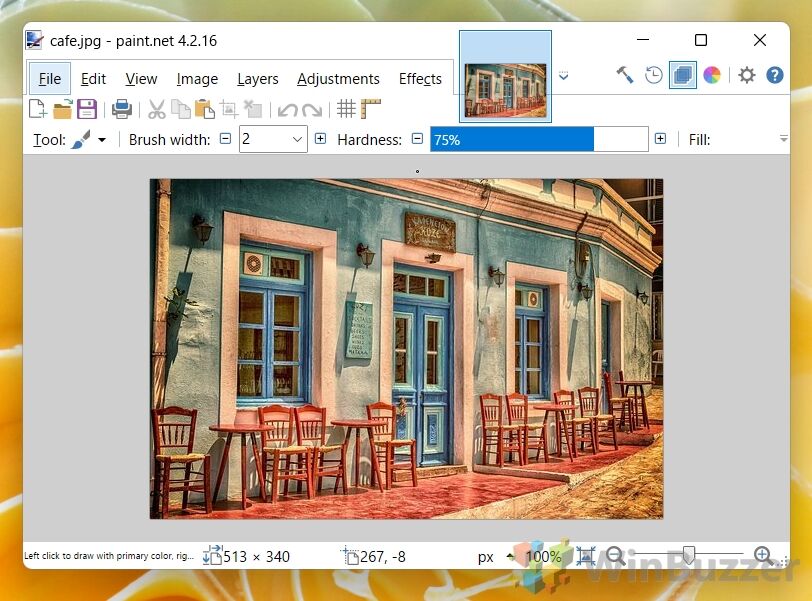This screenshot has width=812, height=601.
Task: Click the Redo arrow icon
Action: tap(312, 110)
